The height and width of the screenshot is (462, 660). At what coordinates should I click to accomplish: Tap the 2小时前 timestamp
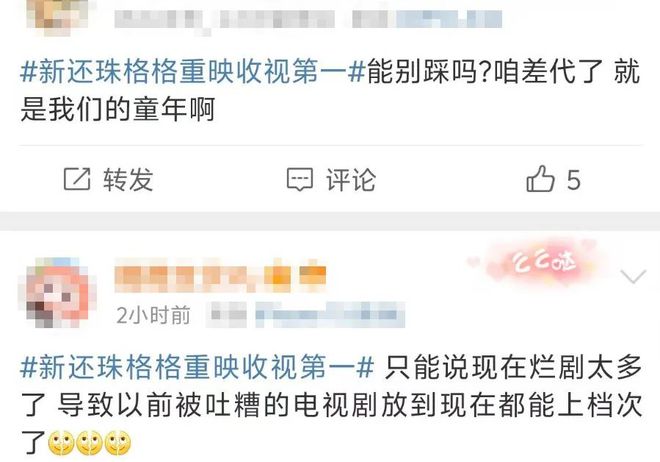pos(153,315)
